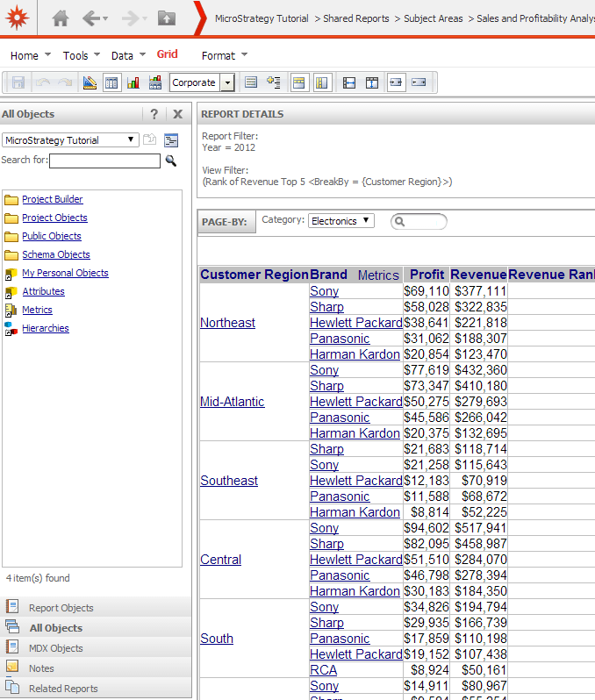Toggle Merge Row Headers icon
The width and height of the screenshot is (595, 700).
[321, 82]
